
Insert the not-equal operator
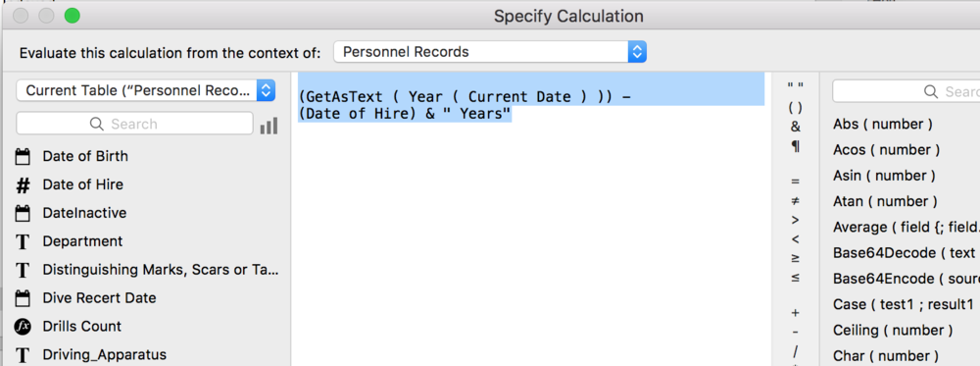795,201
